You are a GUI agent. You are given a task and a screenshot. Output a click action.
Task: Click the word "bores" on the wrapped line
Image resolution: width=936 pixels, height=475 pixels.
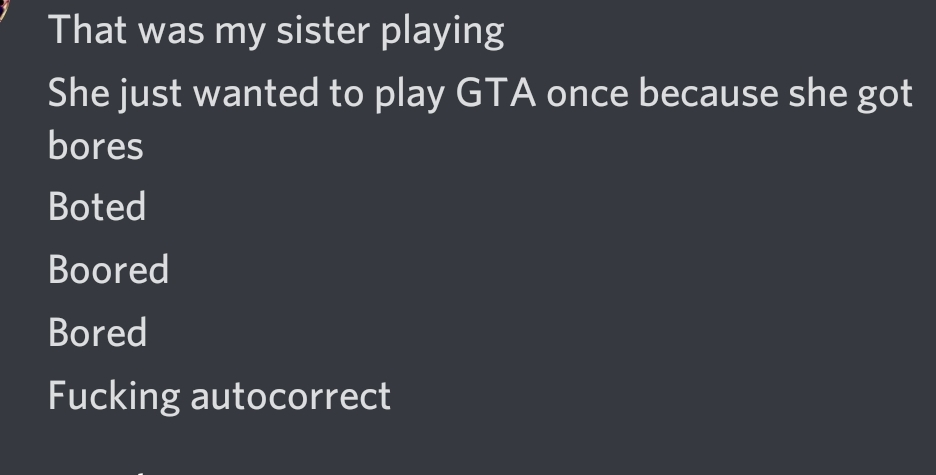(96, 145)
